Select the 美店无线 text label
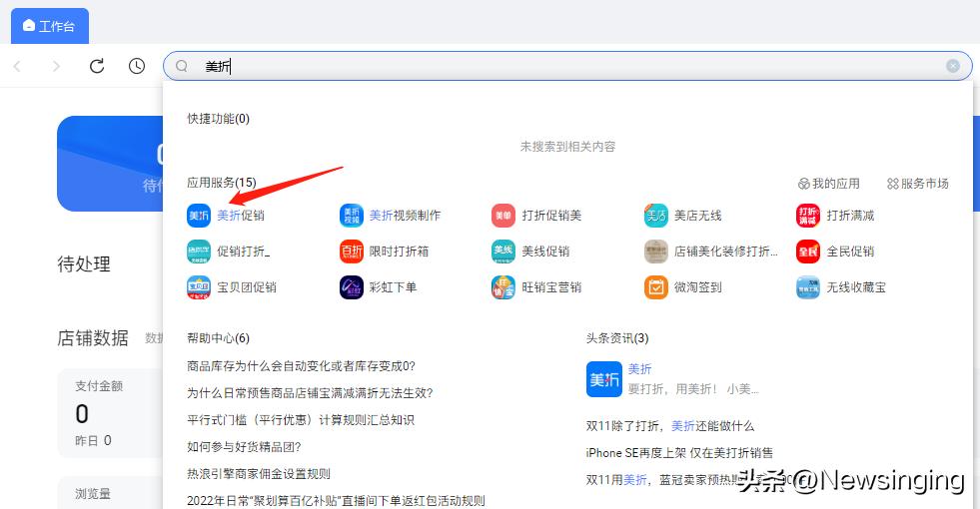The height and width of the screenshot is (509, 980). [698, 216]
